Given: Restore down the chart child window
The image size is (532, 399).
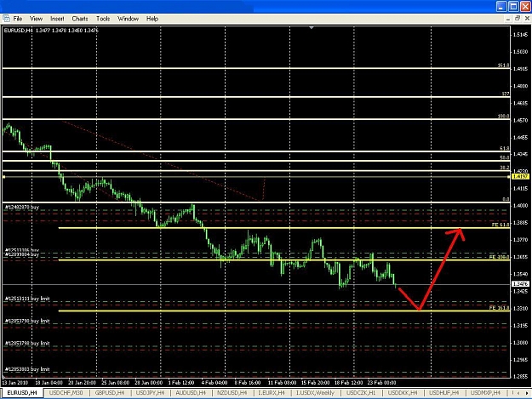Looking at the screenshot, I should [x=518, y=19].
